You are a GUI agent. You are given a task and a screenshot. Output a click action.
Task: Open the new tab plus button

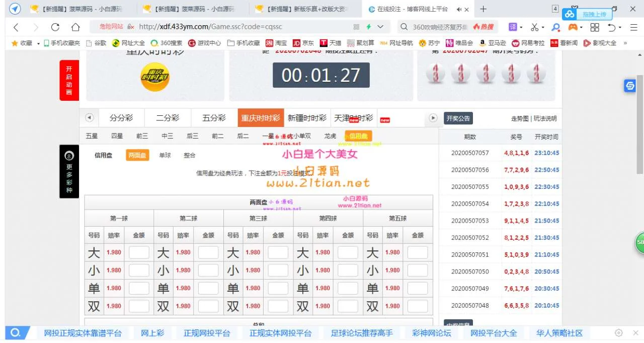[x=484, y=9]
